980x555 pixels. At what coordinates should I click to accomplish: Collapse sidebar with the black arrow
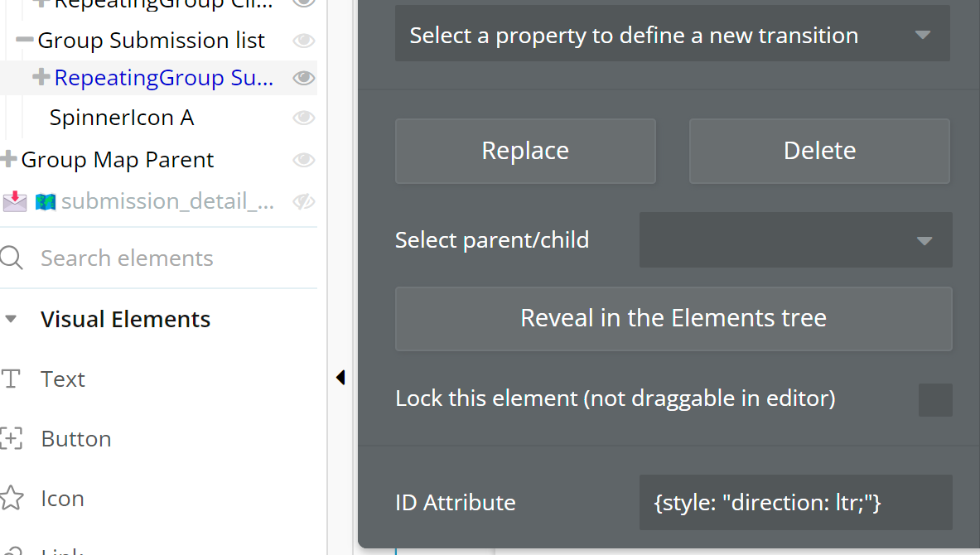coord(340,378)
